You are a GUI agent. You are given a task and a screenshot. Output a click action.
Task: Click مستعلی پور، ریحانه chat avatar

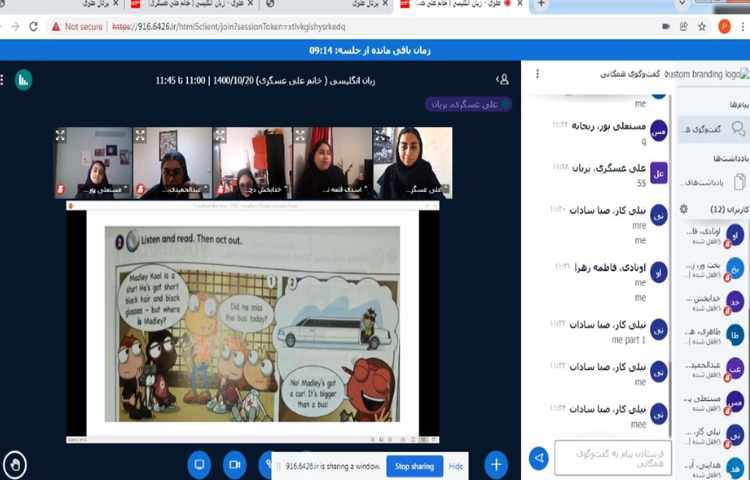click(x=659, y=130)
